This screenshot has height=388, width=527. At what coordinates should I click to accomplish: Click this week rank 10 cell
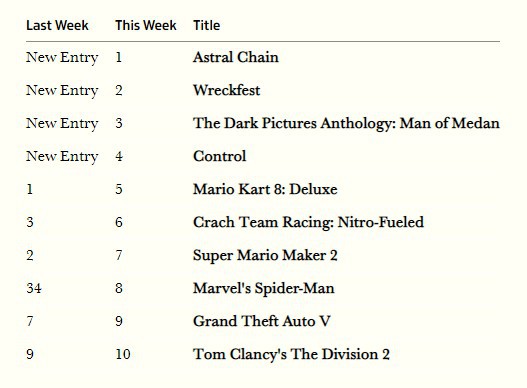123,354
